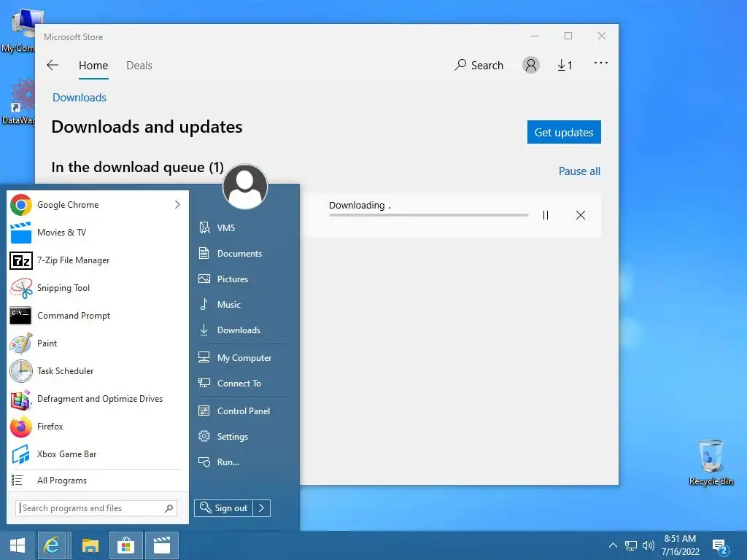The width and height of the screenshot is (747, 560).
Task: Open My Computer from Start menu
Action: tap(243, 357)
